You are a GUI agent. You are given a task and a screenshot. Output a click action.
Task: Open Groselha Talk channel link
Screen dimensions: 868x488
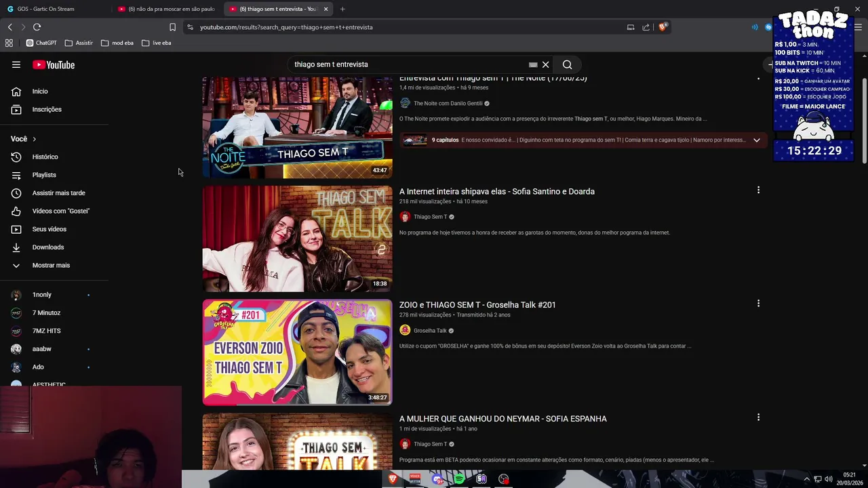[430, 331]
